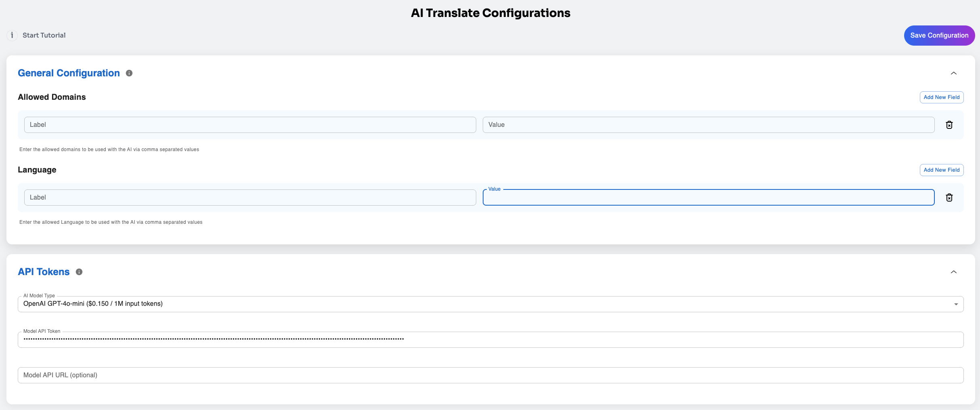
Task: Add a new field to Allowed Domains
Action: [x=942, y=97]
